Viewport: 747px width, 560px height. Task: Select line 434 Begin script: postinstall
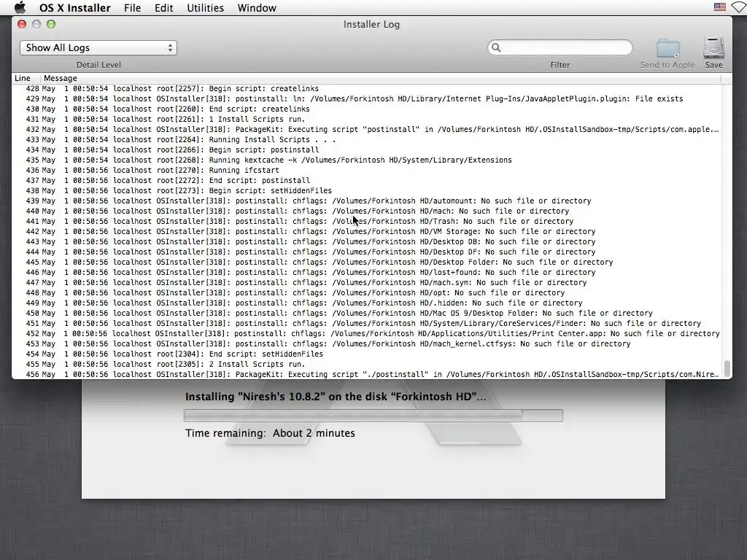(367, 149)
